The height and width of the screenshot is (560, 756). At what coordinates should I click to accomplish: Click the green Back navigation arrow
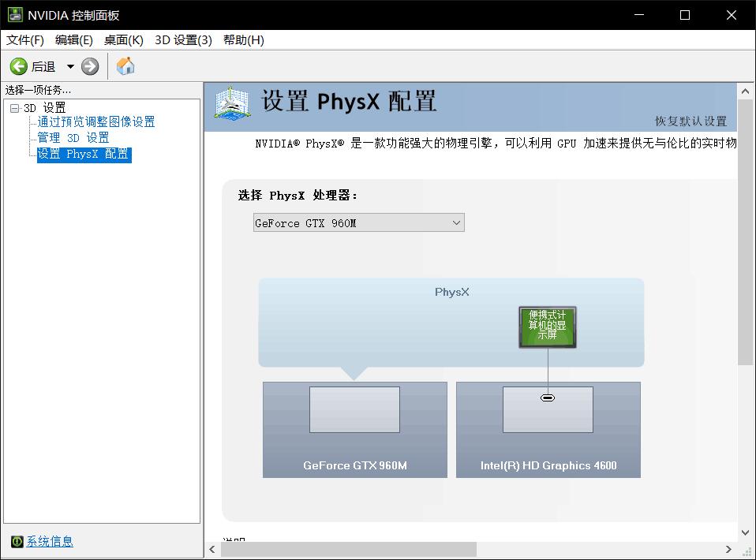coord(19,66)
